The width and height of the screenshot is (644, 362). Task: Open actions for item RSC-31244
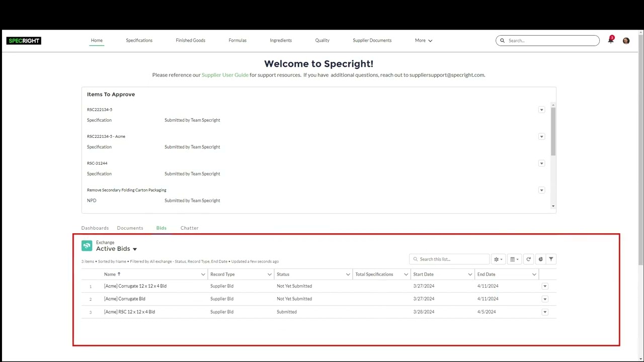(x=541, y=163)
